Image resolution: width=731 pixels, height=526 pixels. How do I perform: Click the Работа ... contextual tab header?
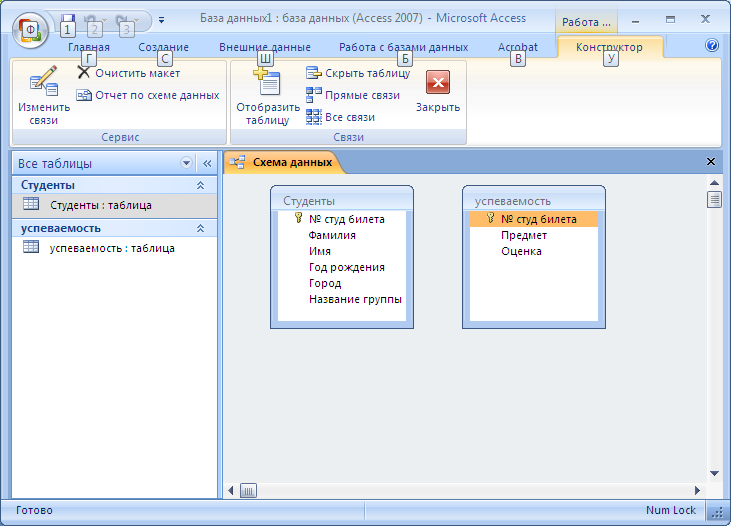tap(586, 22)
